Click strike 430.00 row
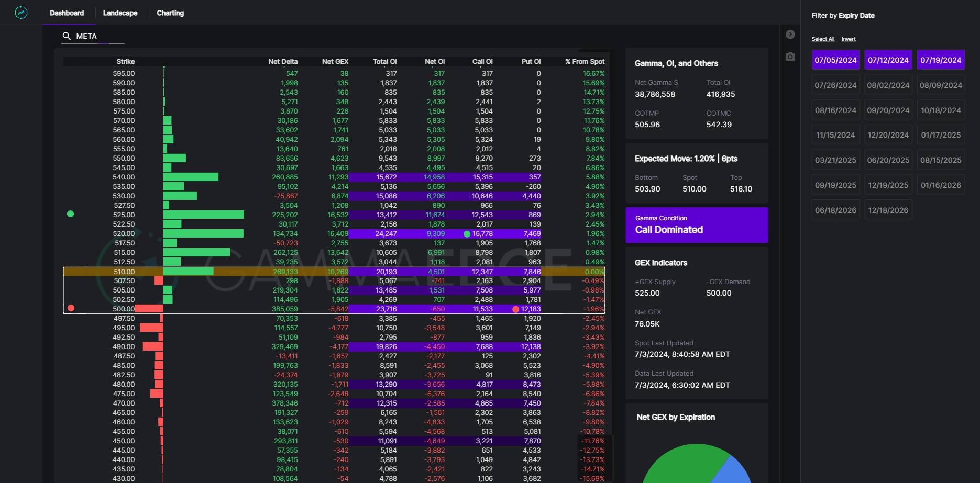This screenshot has height=483, width=980. 334,478
